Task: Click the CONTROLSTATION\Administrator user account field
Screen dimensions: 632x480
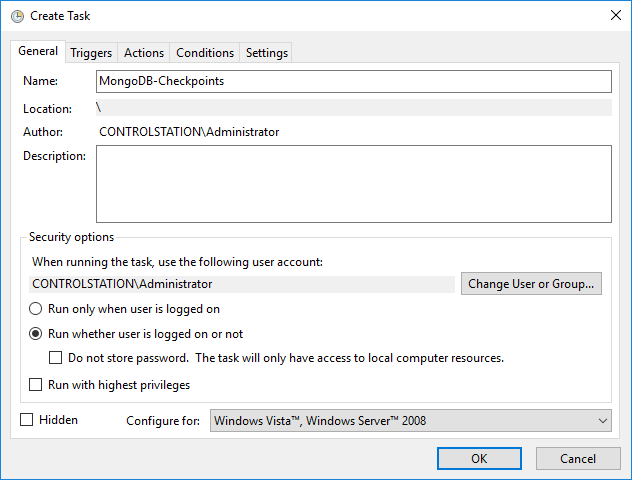Action: [242, 284]
